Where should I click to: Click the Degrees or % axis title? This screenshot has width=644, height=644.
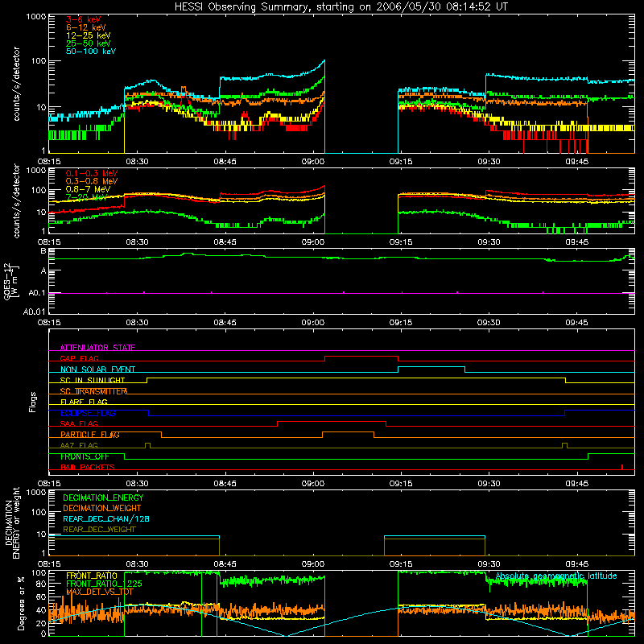click(x=22, y=603)
